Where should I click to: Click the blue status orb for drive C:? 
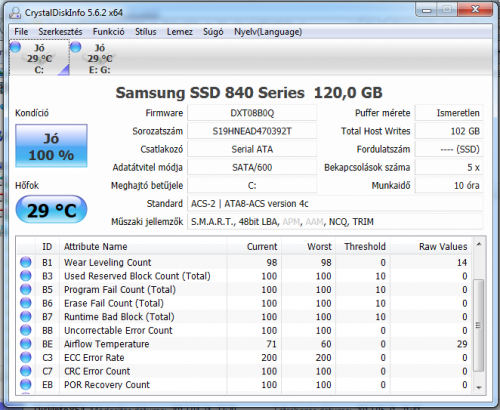15,47
